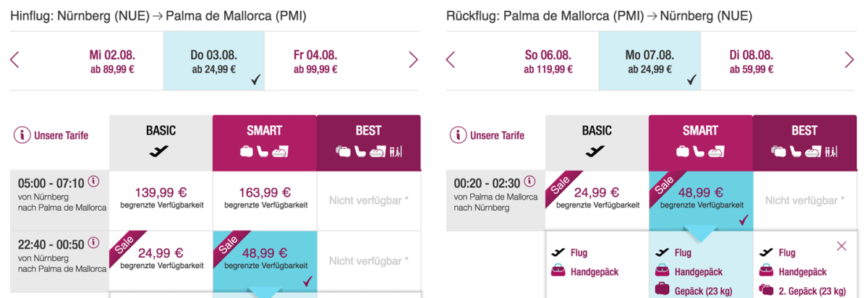The image size is (868, 298).
Task: Collapse selected return SMART fare 48,99 €
Action: (x=700, y=197)
